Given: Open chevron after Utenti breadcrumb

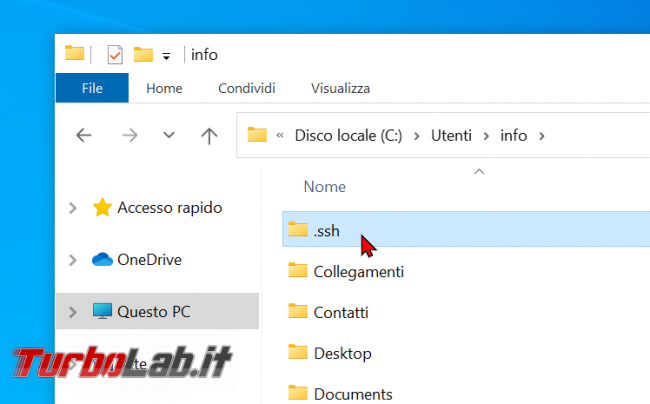Looking at the screenshot, I should 486,136.
